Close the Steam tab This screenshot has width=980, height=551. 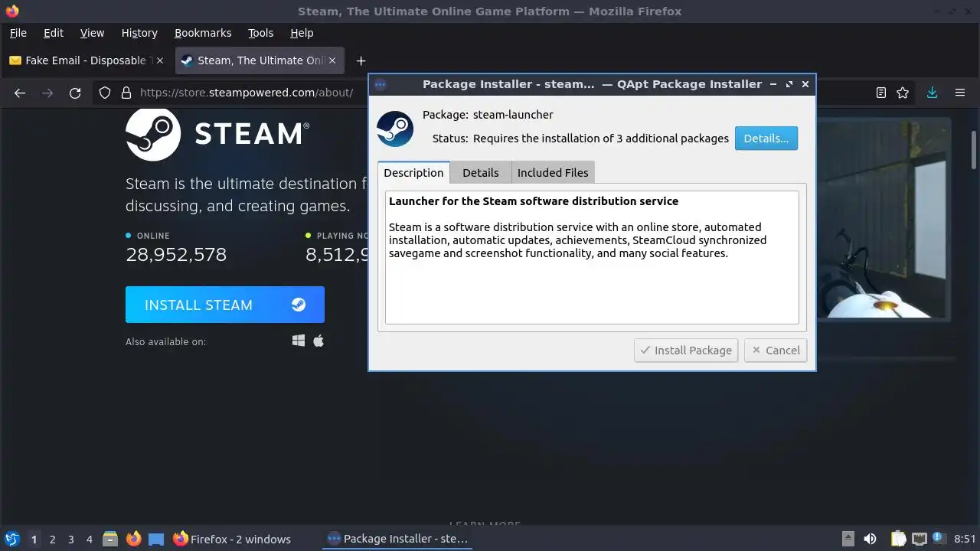(332, 60)
